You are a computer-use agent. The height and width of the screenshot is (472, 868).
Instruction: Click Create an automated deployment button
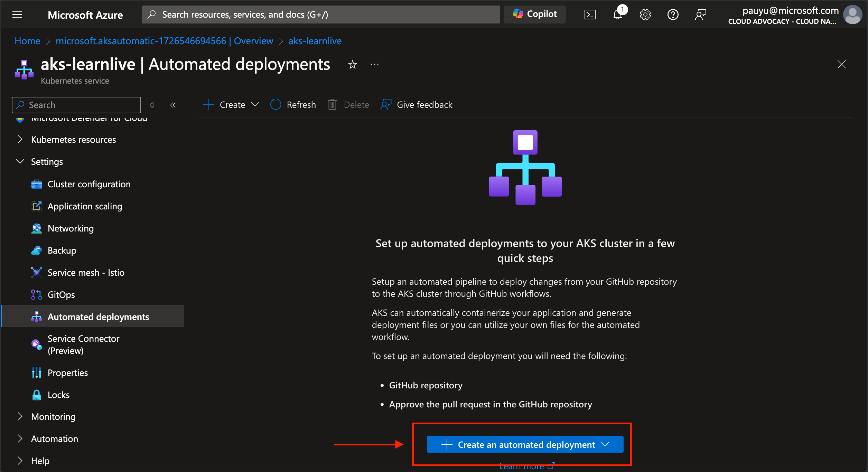coord(525,444)
